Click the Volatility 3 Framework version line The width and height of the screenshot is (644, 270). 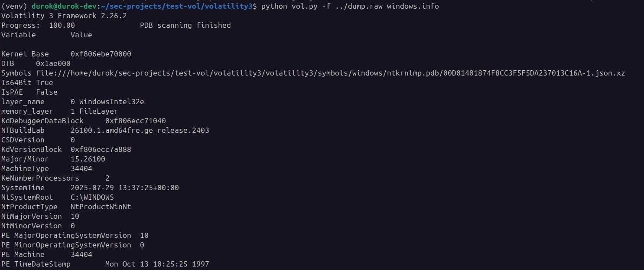[64, 16]
